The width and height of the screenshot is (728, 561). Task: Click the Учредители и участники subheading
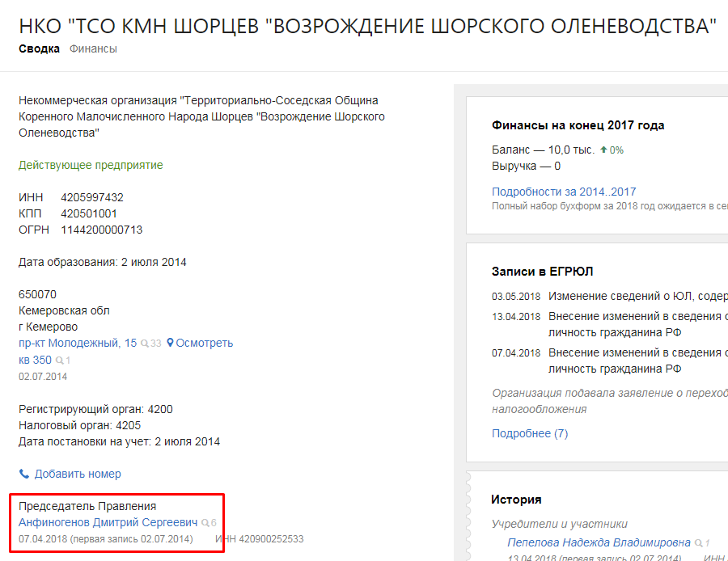click(x=560, y=524)
